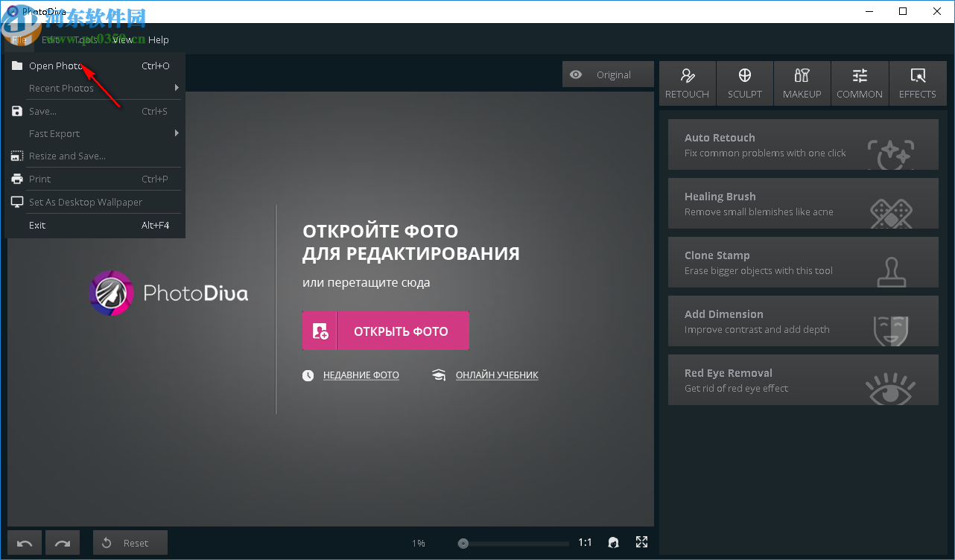
Task: Choose Open Photo from the File menu
Action: [x=95, y=66]
